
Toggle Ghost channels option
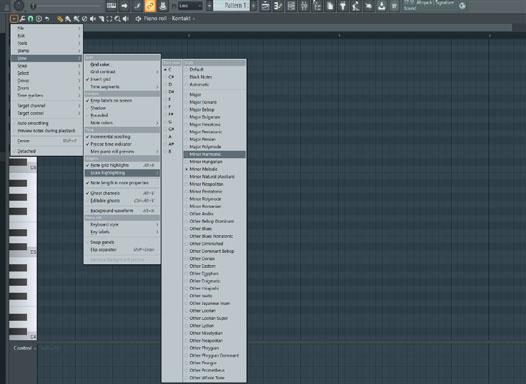point(122,193)
